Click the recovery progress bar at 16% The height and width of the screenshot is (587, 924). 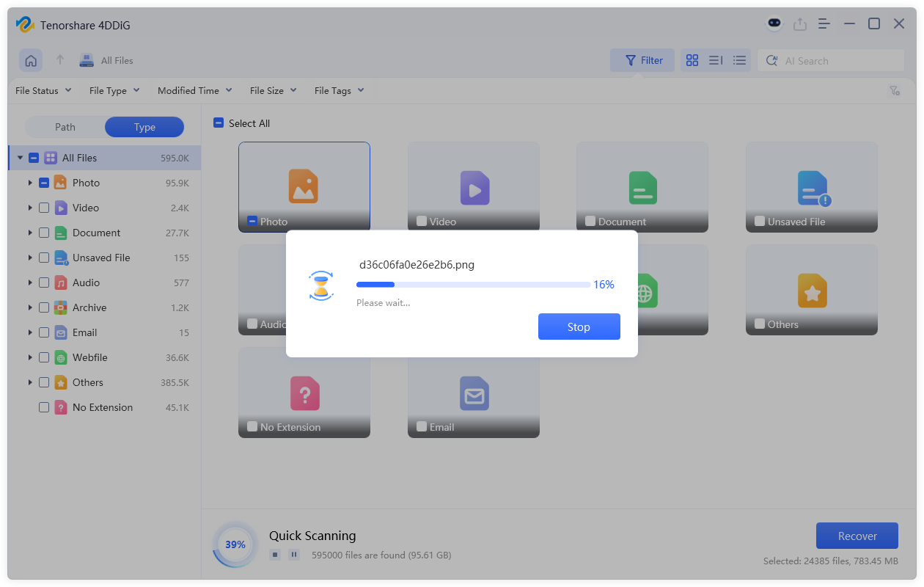tap(473, 284)
